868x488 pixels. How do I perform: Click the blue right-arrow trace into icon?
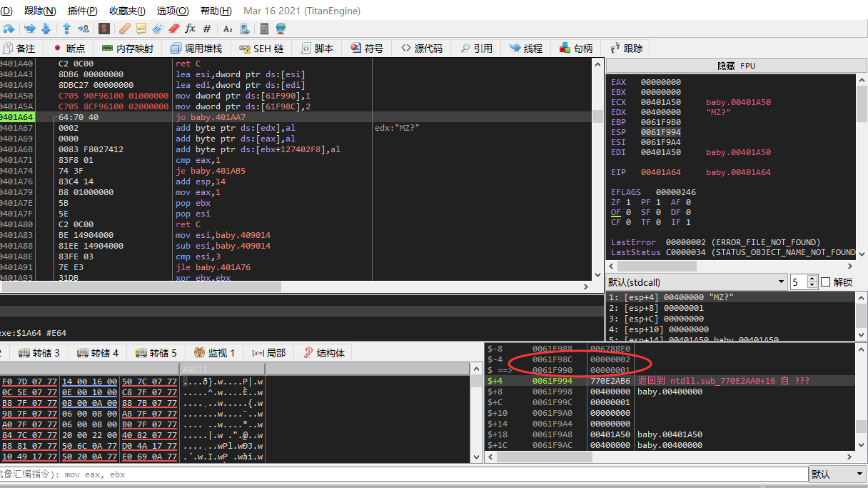[x=30, y=29]
